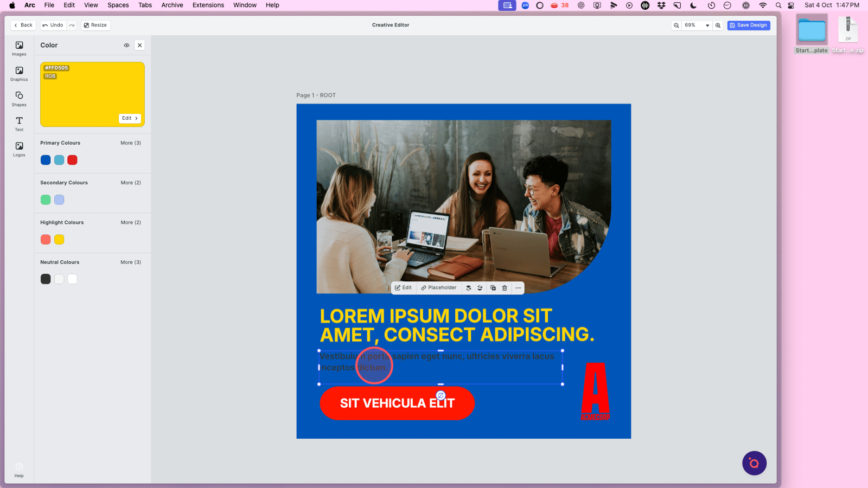Pick the red Primary Colours swatch
The width and height of the screenshot is (868, 488).
[x=72, y=160]
